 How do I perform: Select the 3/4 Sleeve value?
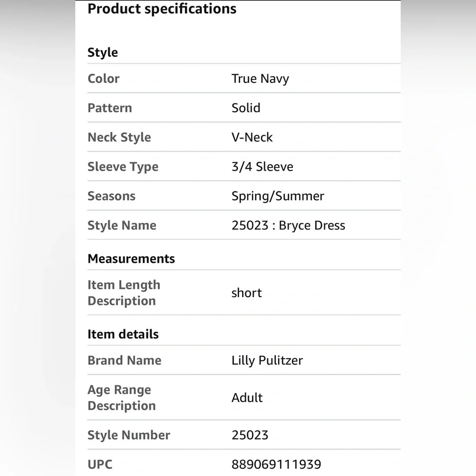click(x=262, y=167)
